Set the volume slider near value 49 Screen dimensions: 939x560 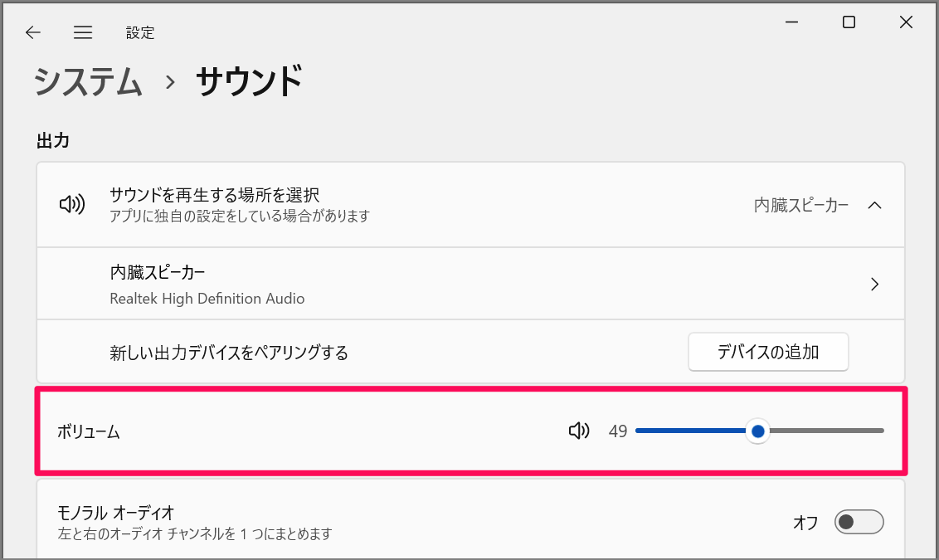[x=757, y=431]
